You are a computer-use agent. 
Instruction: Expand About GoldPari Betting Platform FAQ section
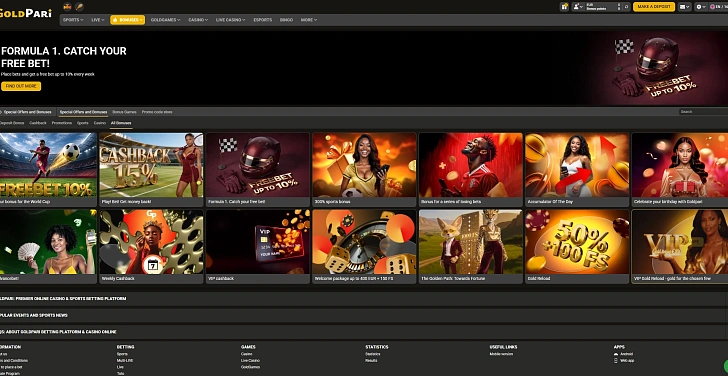pyautogui.click(x=364, y=332)
